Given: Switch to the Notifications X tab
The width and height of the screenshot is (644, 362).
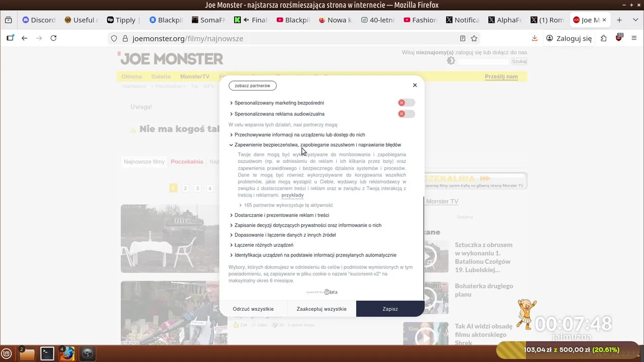Looking at the screenshot, I should click(462, 20).
